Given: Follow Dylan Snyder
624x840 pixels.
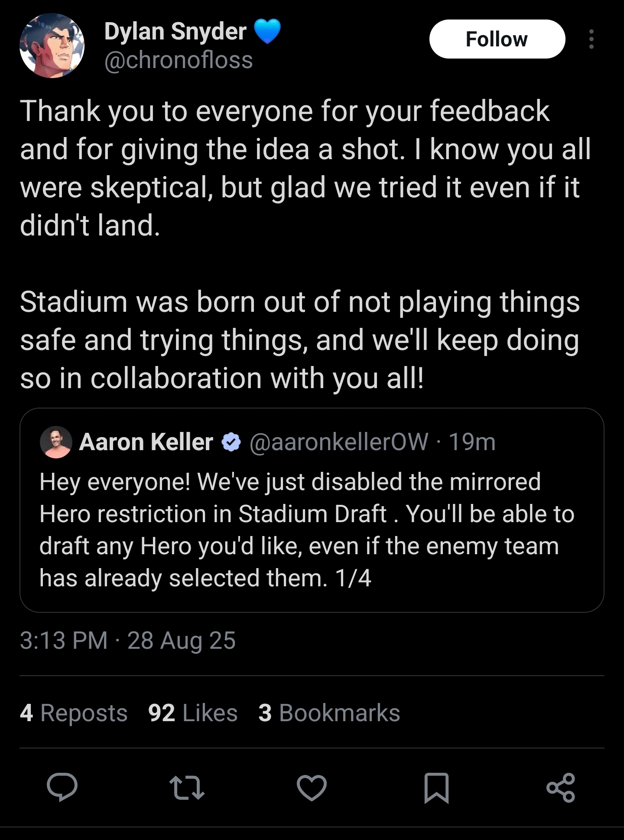Looking at the screenshot, I should (x=497, y=39).
